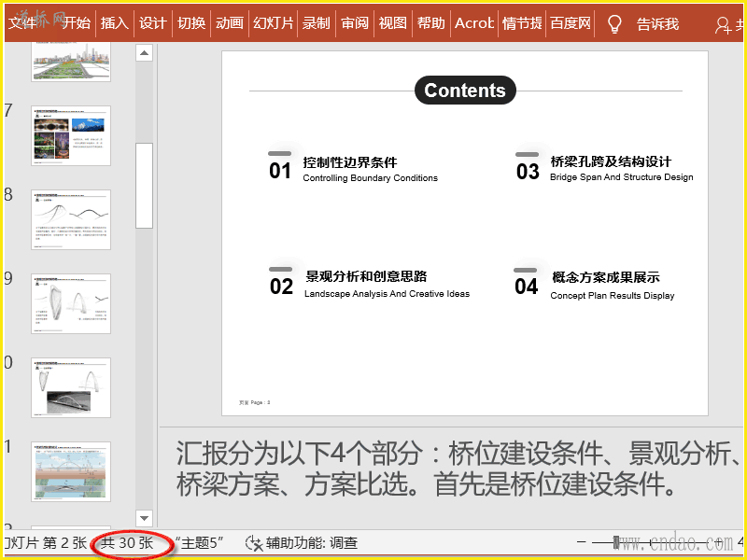
Task: Select the Acrobat ribbon tab
Action: (474, 22)
